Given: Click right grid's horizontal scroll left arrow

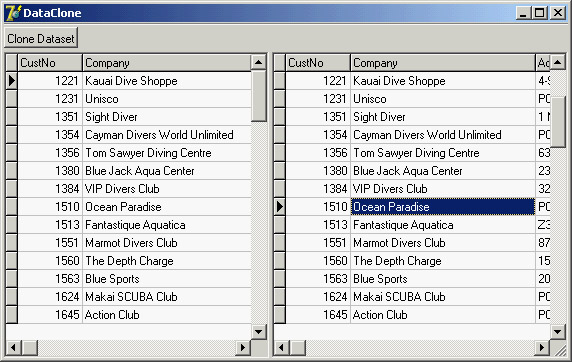Looking at the screenshot, I should (282, 347).
